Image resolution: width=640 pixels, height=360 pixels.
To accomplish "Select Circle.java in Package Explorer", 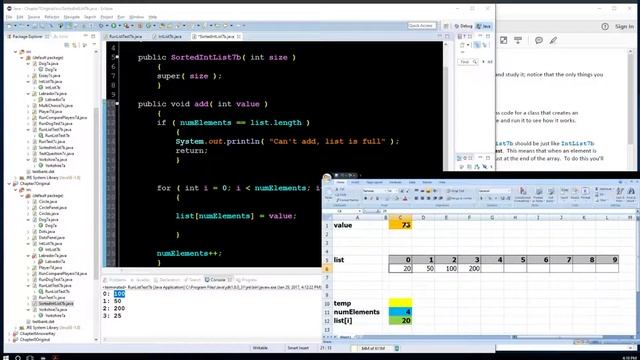I will click(48, 202).
